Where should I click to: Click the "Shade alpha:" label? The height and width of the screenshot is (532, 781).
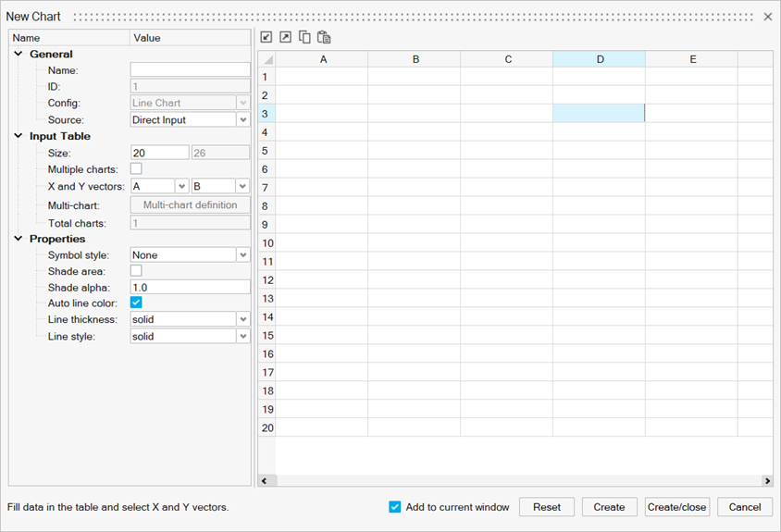tap(79, 288)
